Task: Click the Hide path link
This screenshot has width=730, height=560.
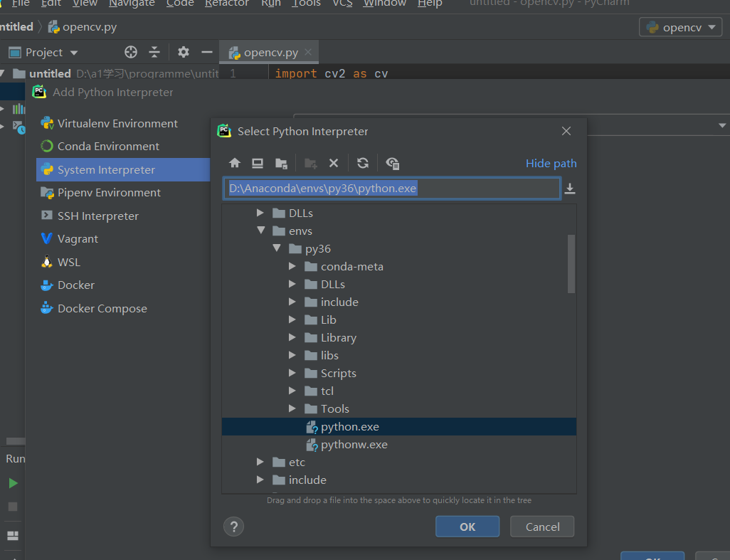Action: coord(551,164)
